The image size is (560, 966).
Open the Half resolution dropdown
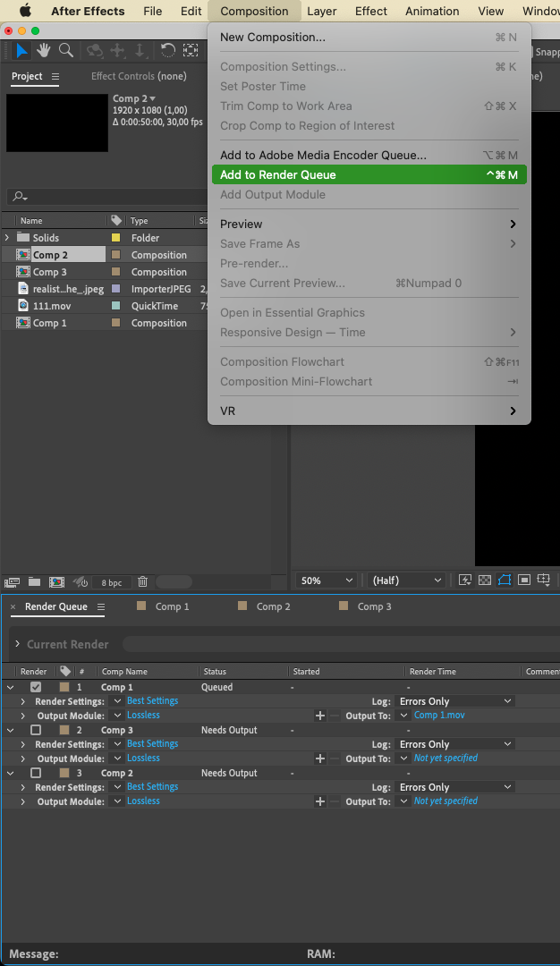coord(407,580)
